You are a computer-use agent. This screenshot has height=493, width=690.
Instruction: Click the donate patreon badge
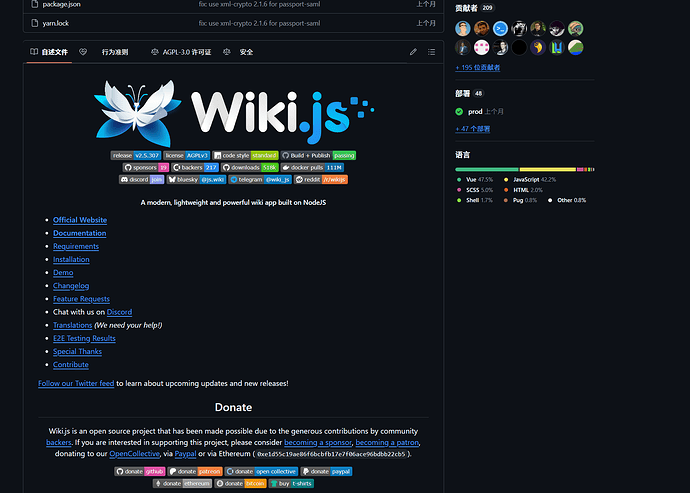(195, 471)
